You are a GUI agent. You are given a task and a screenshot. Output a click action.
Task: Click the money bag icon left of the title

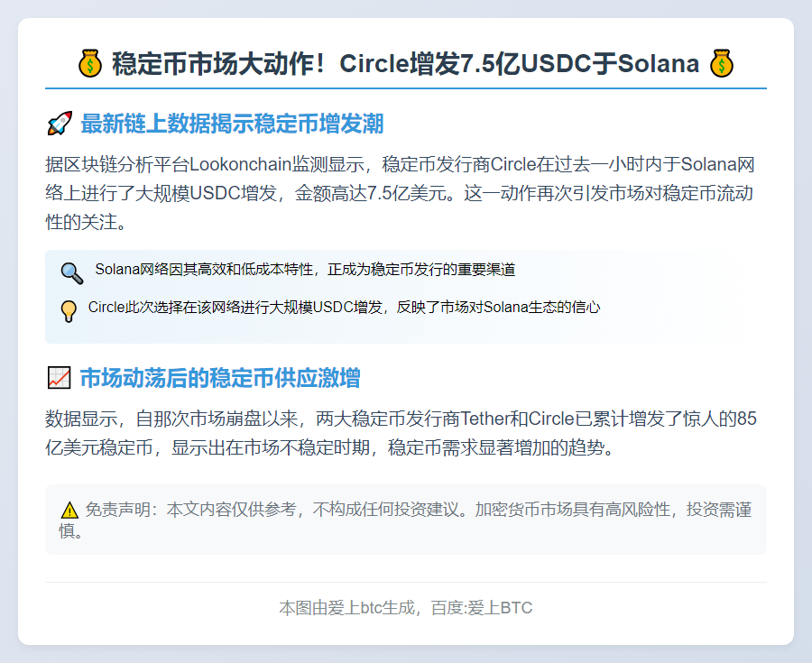(89, 63)
